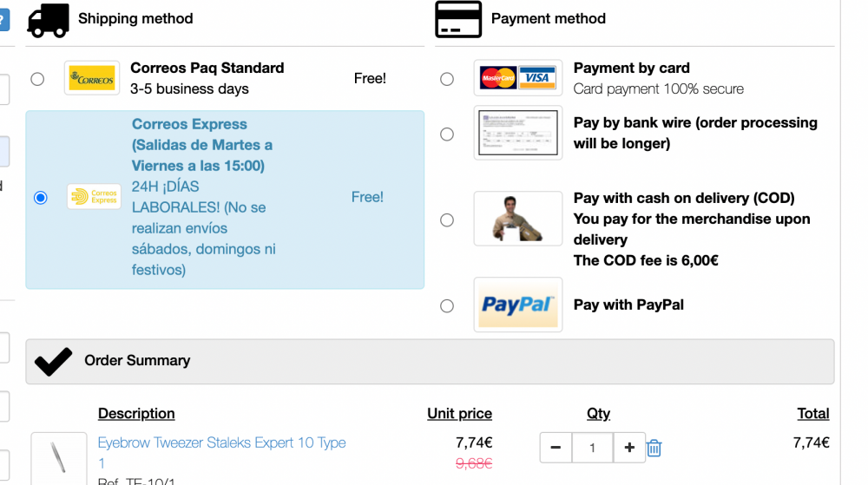Click the delivery truck shipping icon
The width and height of the screenshot is (868, 485).
pos(48,20)
